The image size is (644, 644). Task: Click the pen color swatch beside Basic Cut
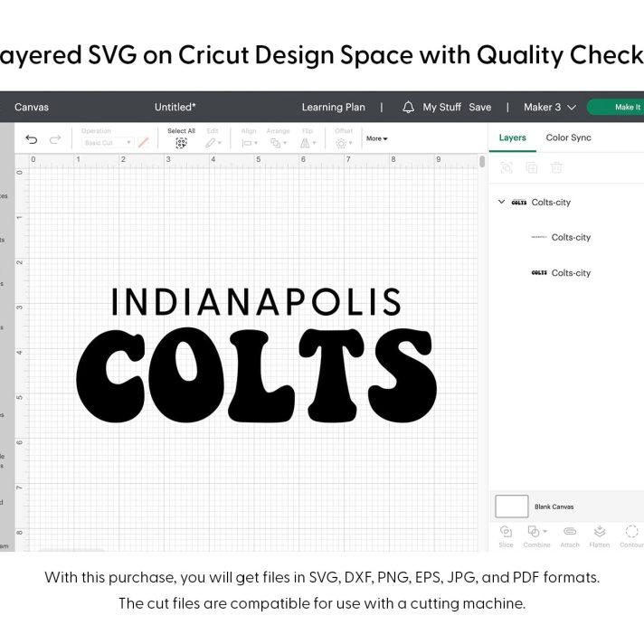pos(143,143)
